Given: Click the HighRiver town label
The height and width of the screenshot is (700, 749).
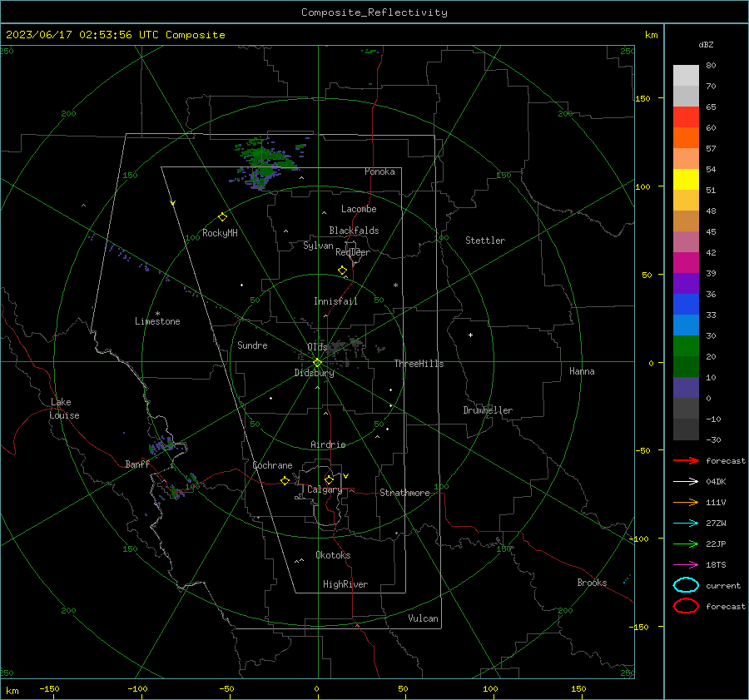Looking at the screenshot, I should click(345, 584).
